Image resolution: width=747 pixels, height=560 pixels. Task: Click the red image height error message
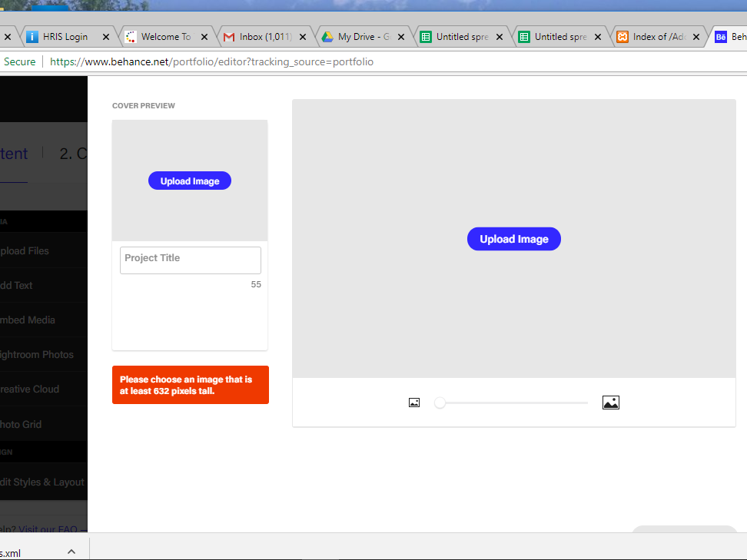pyautogui.click(x=191, y=385)
